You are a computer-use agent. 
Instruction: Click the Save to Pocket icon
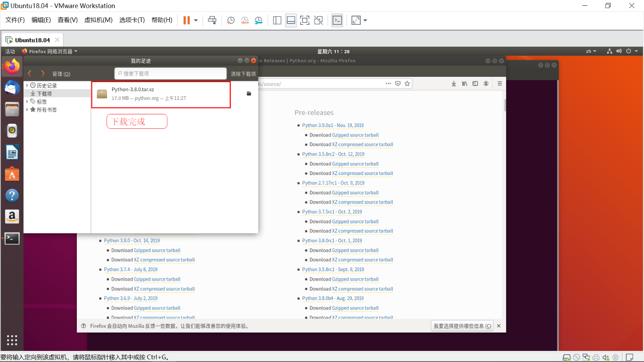pos(398,83)
